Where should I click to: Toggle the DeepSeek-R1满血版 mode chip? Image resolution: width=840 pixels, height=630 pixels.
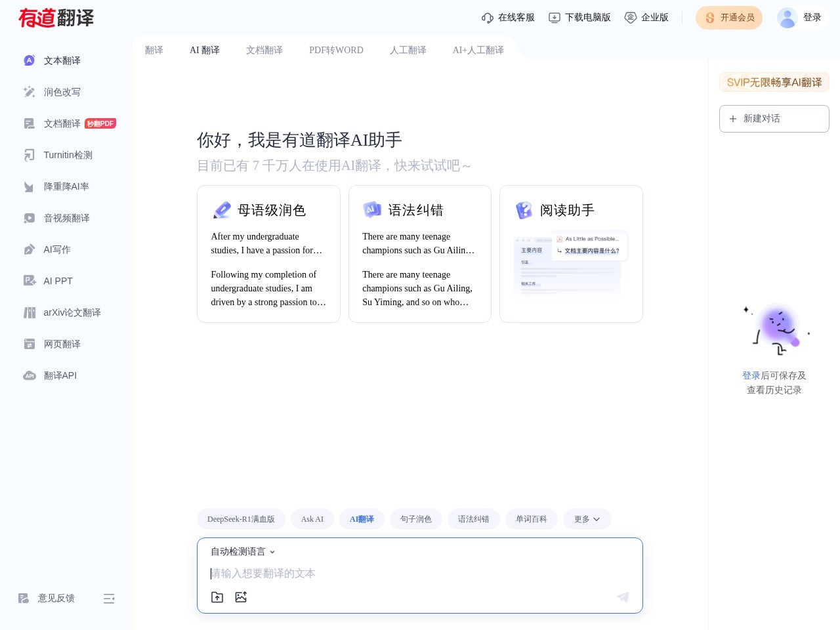point(241,519)
